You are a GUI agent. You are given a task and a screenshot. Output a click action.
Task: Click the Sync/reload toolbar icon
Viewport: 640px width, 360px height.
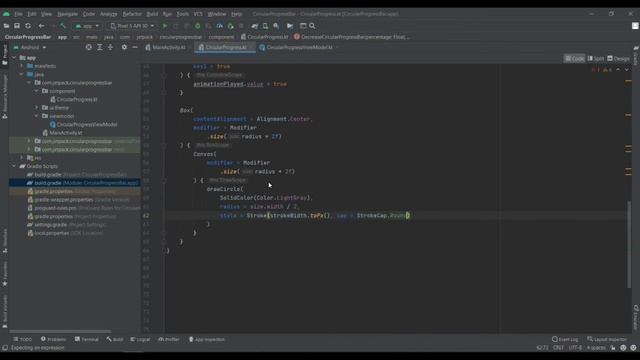click(28, 26)
